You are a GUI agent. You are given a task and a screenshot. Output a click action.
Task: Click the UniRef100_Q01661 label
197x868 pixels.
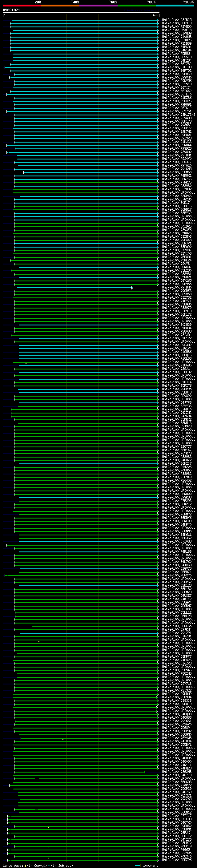(176, 721)
